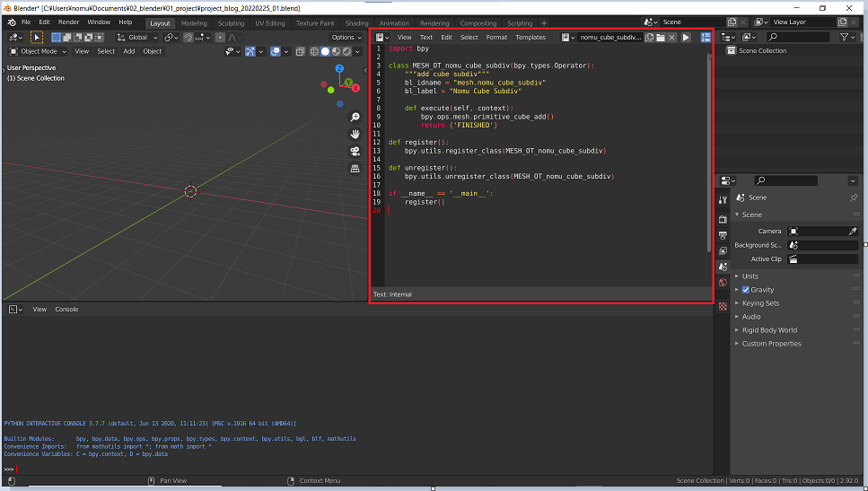Enable solid viewport shading
Screen dimensions: 868x491
[x=325, y=51]
